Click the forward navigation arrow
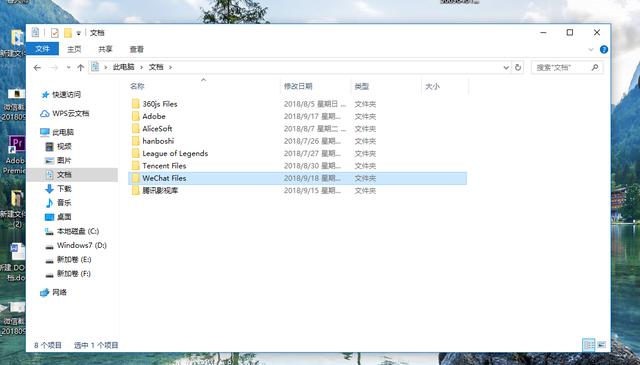Viewport: 640px width, 365px height. pos(54,68)
